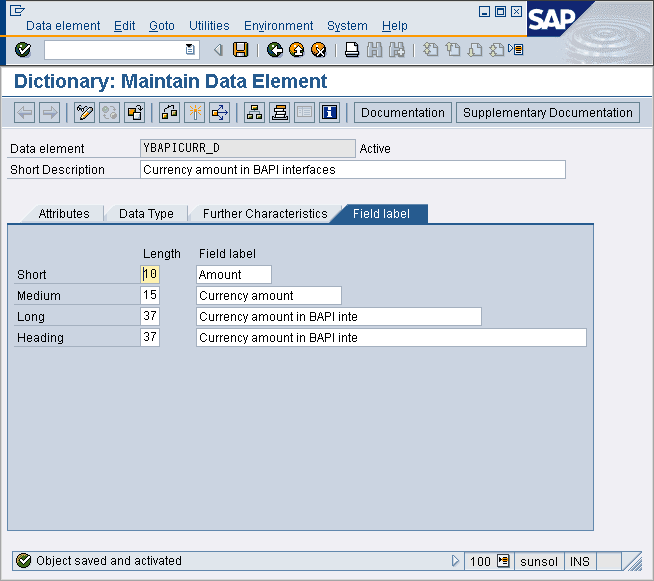The height and width of the screenshot is (581, 654).
Task: Run the Check icon with the scales
Action: point(169,113)
